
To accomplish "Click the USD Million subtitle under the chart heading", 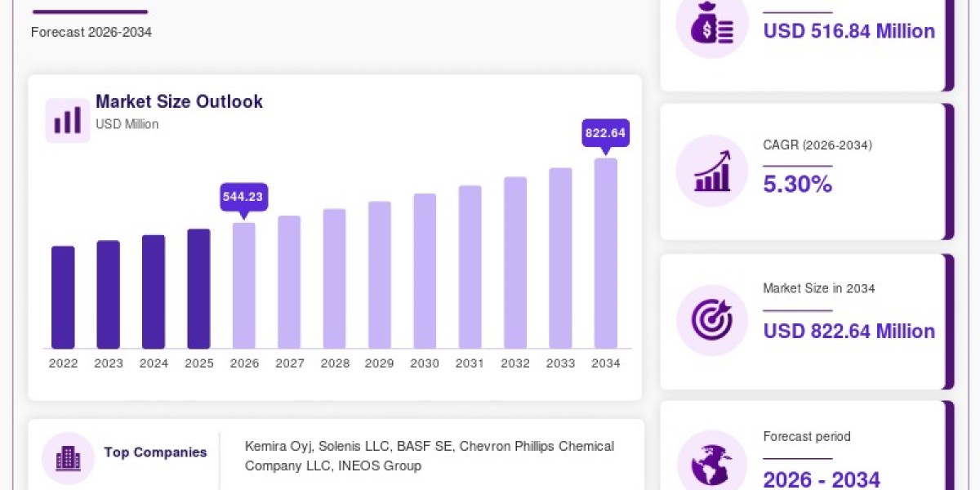I will coord(127,124).
